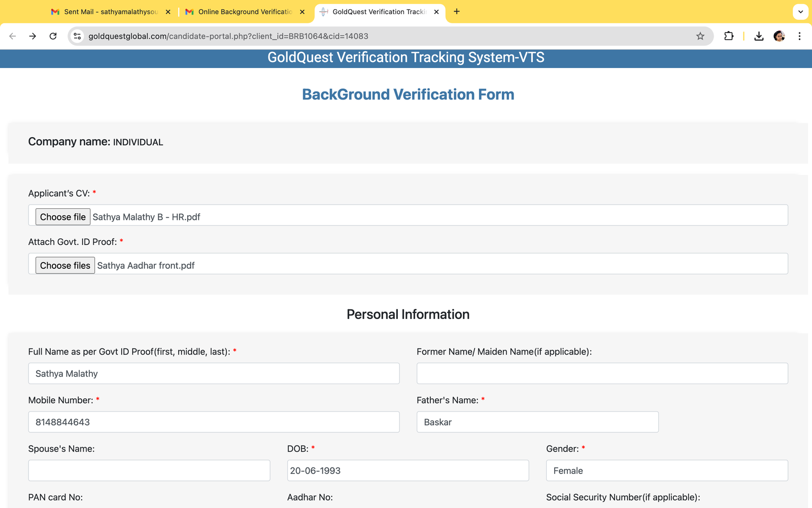Open the browser downloads icon
The width and height of the screenshot is (812, 508).
click(x=759, y=36)
